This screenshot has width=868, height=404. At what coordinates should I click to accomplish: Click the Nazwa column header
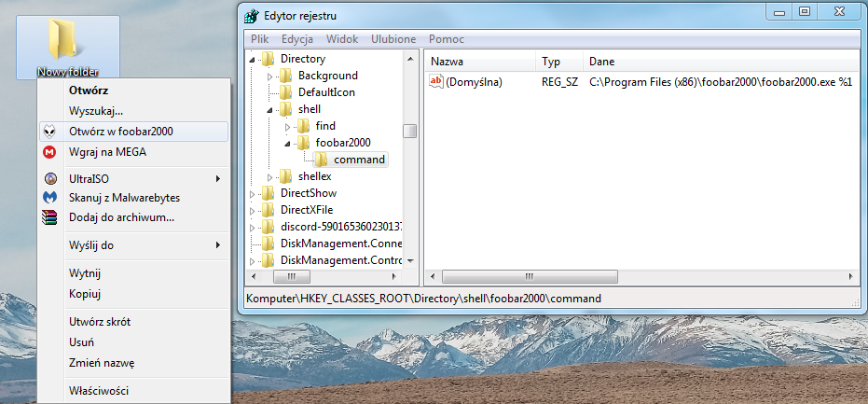click(480, 62)
